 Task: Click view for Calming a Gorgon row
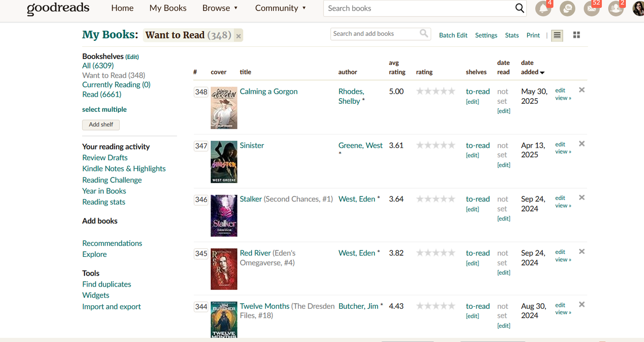tap(563, 98)
